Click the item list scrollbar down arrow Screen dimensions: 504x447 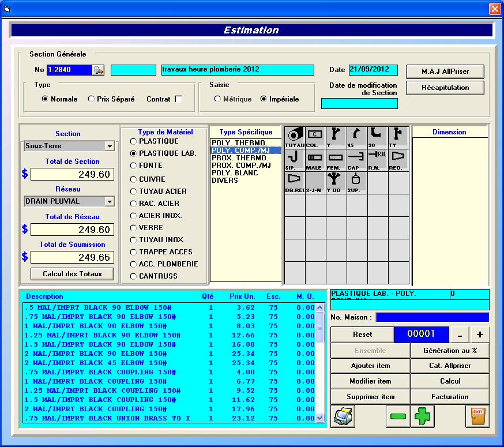pyautogui.click(x=320, y=418)
